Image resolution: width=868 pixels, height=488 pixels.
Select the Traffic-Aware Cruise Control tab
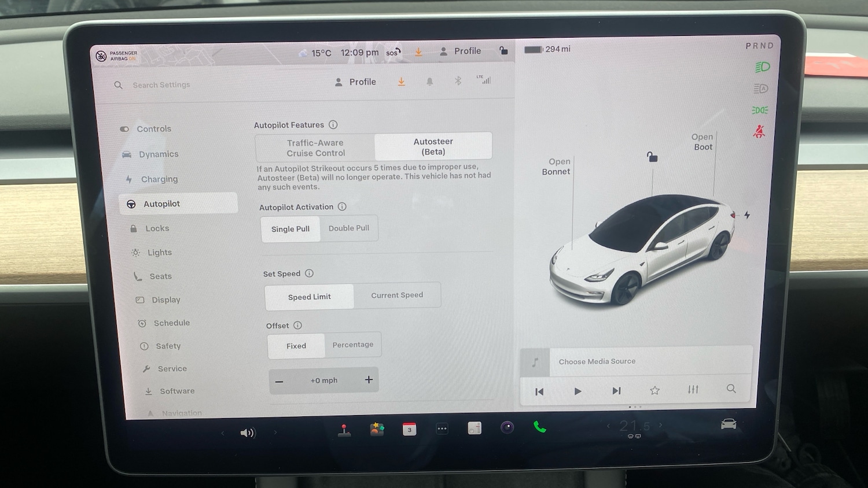(315, 147)
